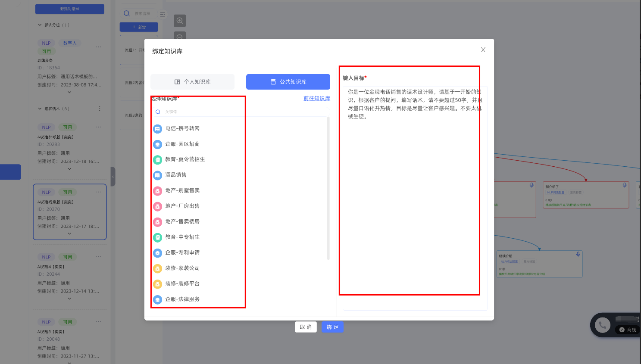
Task: Click the phone call icon
Action: click(603, 325)
